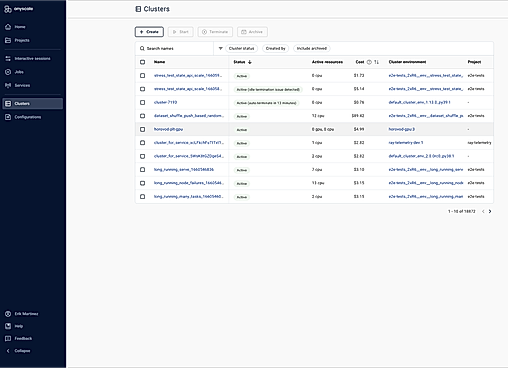Select the dataset_shuffle_push_based row checkbox
The height and width of the screenshot is (368, 508).
143,116
